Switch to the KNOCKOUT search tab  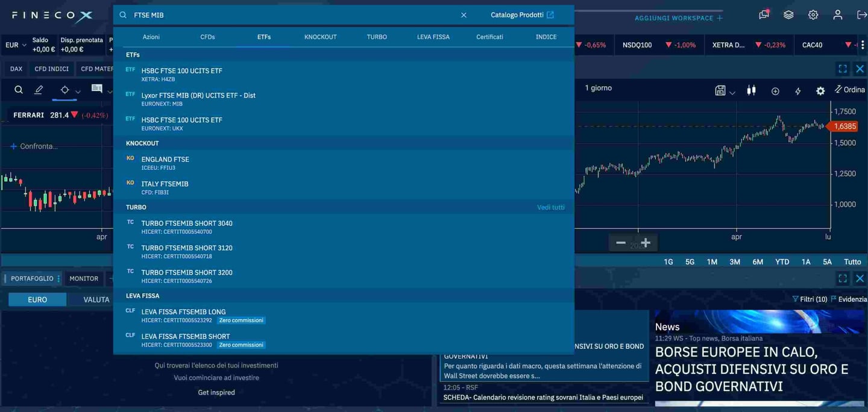pos(320,37)
